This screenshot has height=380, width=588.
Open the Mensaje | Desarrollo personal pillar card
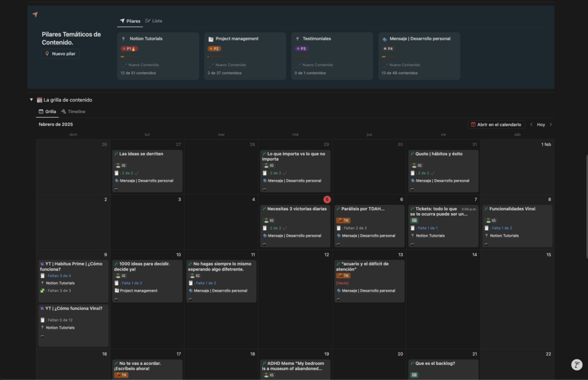(419, 56)
